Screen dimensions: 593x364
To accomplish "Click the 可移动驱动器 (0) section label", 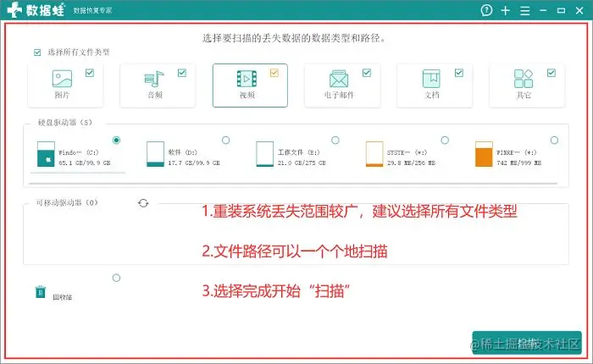I will coord(67,202).
